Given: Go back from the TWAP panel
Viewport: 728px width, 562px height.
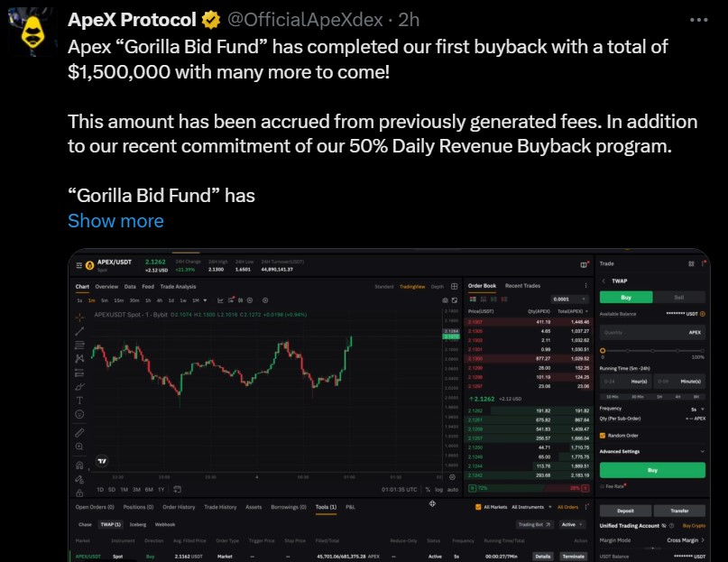Looking at the screenshot, I should [x=603, y=281].
